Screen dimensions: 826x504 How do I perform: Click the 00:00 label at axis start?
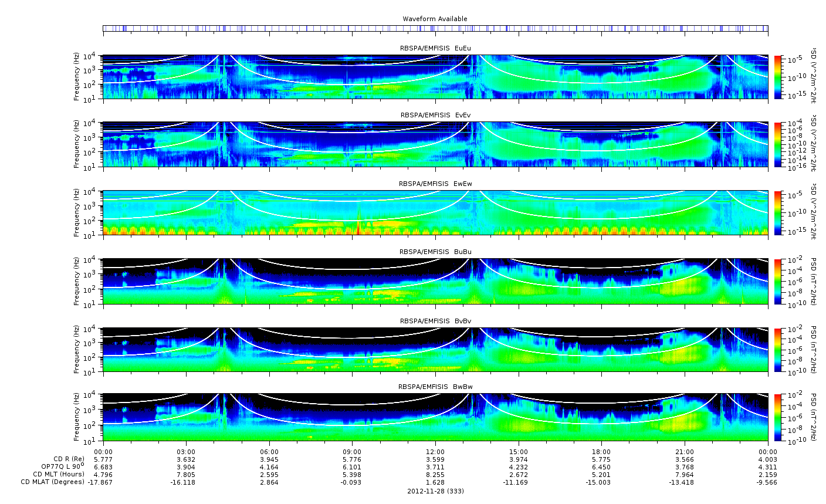pos(103,451)
